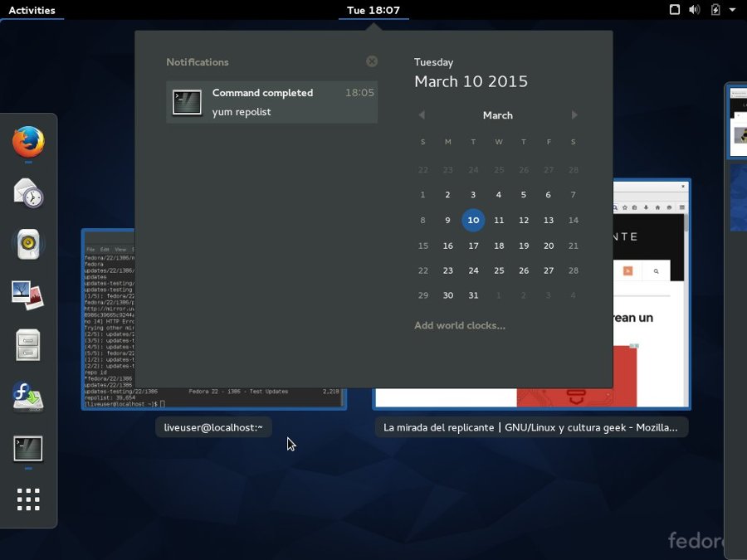The width and height of the screenshot is (747, 560).
Task: Open Terminal from the dash
Action: [28, 449]
